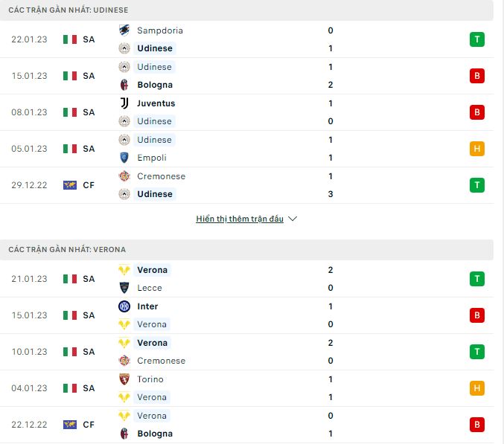504x444 pixels.
Task: Click the Sampdoria club crest icon
Action: [124, 30]
